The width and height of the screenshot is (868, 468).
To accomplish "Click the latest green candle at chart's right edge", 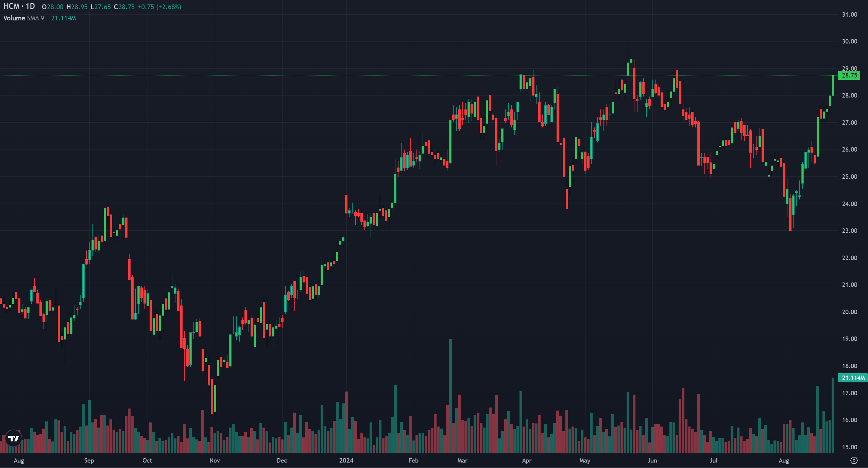I will pos(833,85).
